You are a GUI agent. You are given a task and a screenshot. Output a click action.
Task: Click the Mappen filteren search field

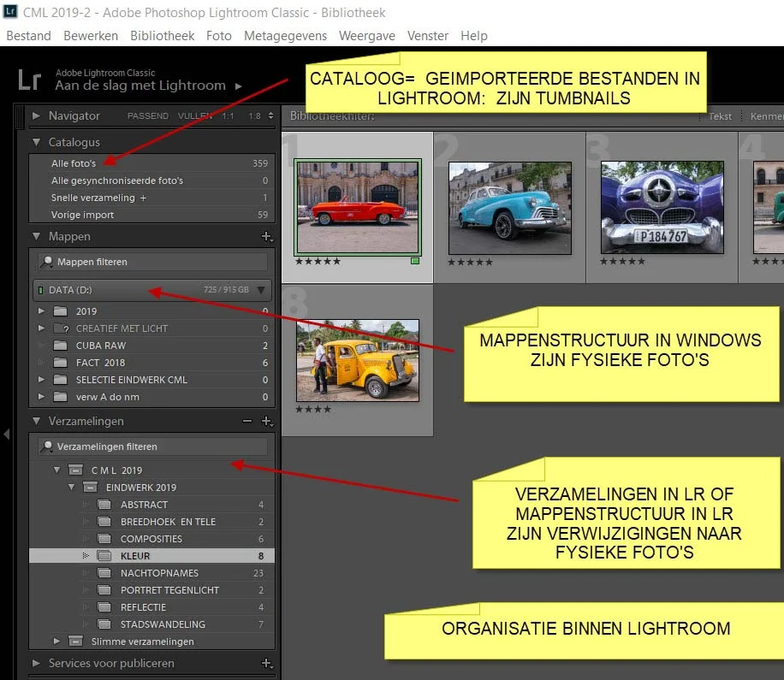pos(152,262)
